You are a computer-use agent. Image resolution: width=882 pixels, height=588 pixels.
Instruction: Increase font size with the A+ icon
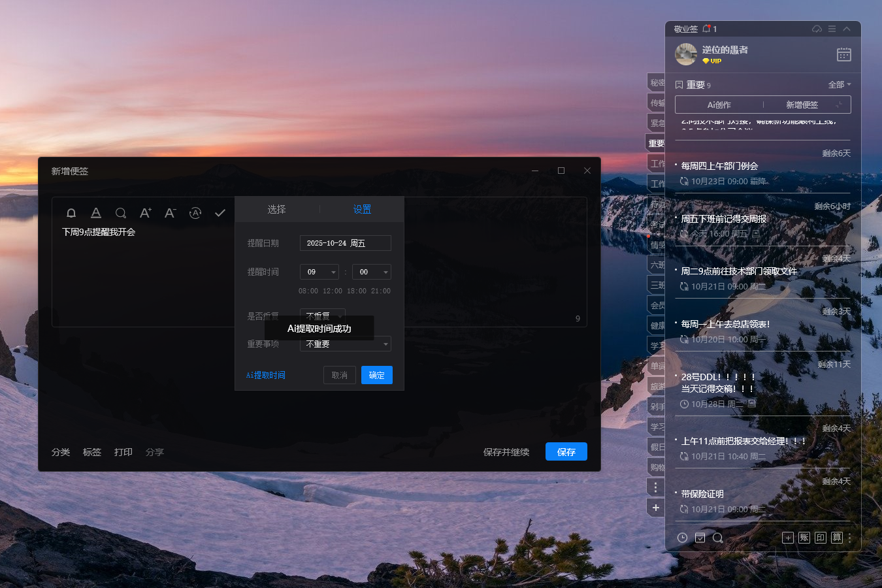(145, 213)
